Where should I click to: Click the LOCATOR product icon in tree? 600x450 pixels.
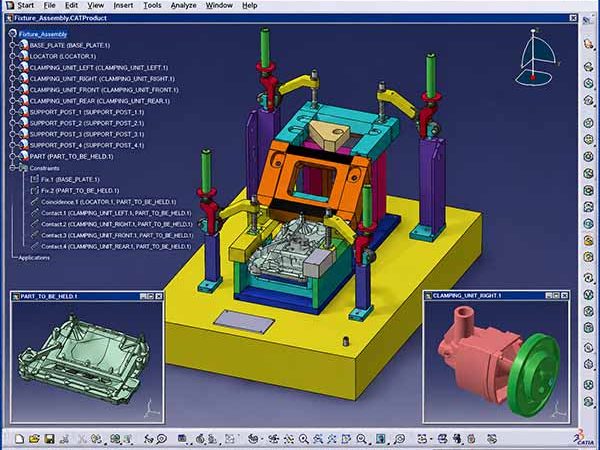click(24, 56)
